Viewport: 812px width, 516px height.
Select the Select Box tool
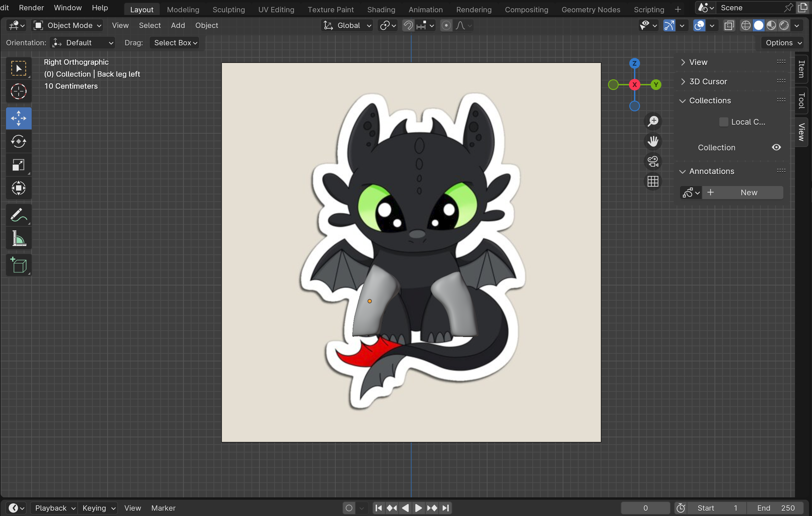[x=19, y=68]
